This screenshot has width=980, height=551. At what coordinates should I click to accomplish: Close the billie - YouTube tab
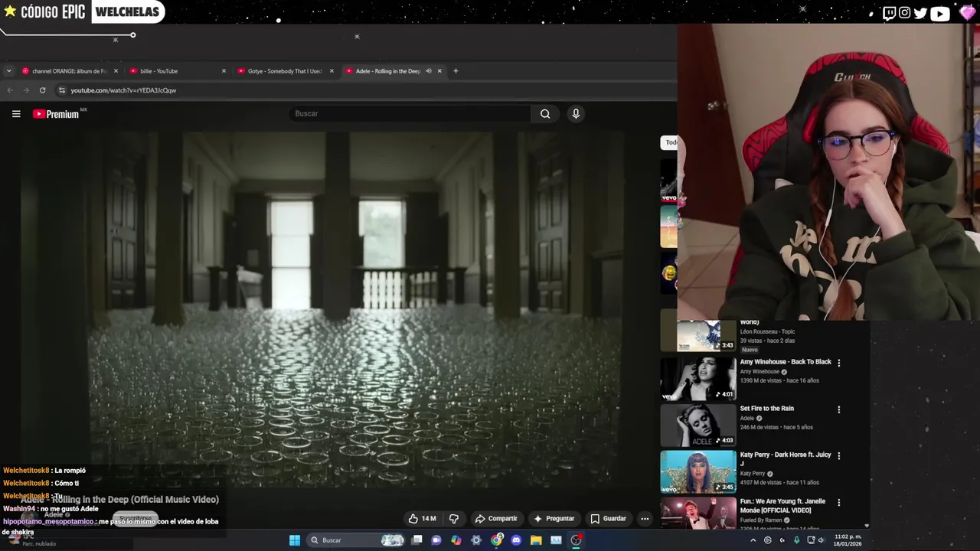tap(224, 71)
